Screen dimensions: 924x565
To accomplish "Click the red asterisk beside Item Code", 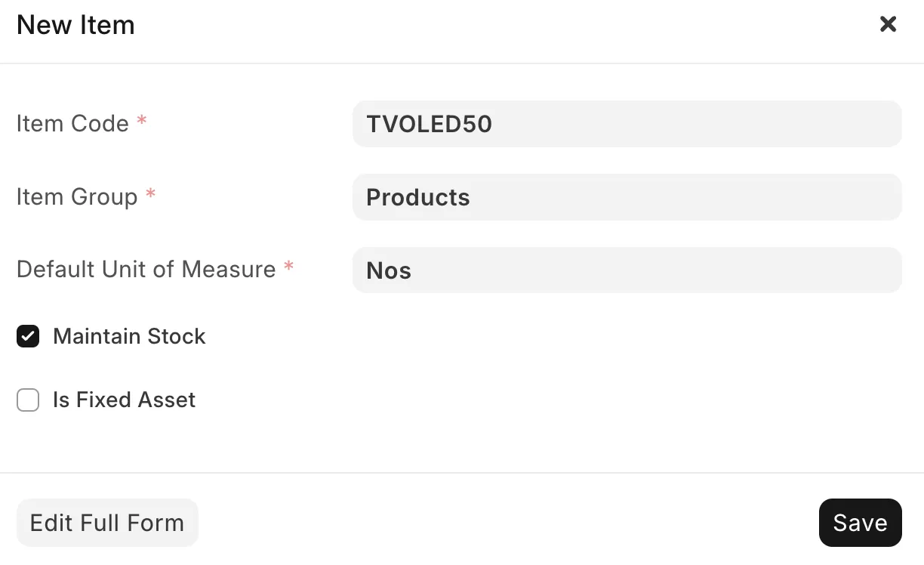I will click(141, 121).
